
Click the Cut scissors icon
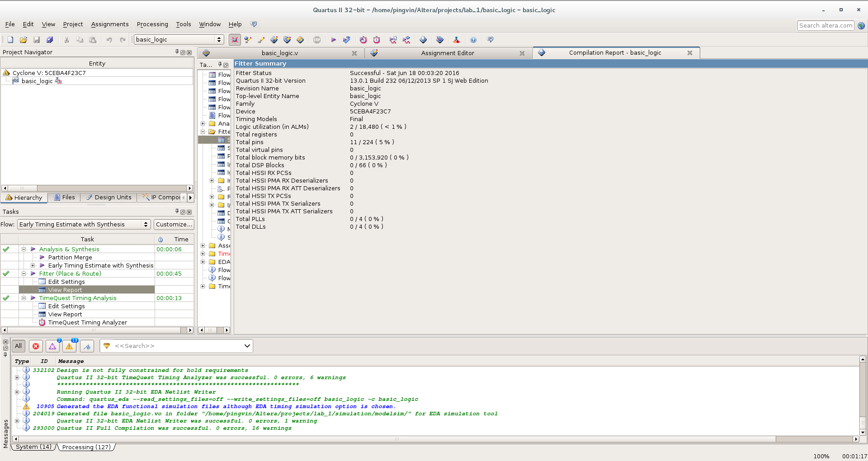pyautogui.click(x=66, y=40)
